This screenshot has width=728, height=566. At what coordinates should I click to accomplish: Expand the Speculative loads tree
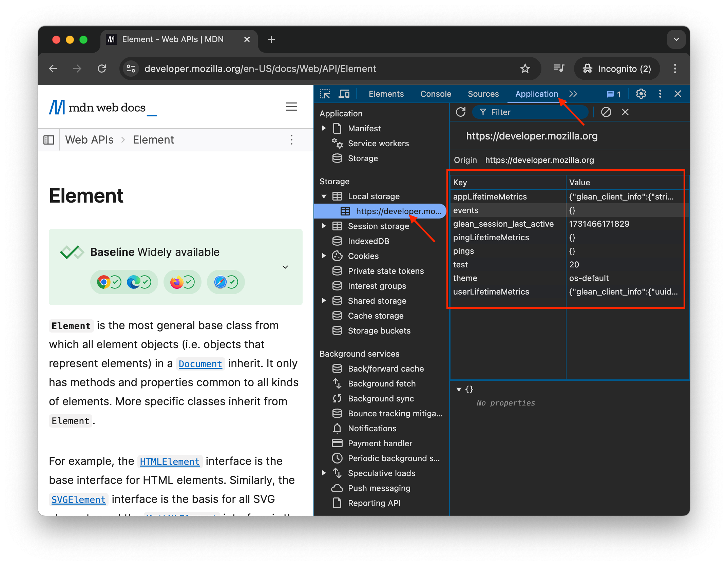[x=324, y=473]
